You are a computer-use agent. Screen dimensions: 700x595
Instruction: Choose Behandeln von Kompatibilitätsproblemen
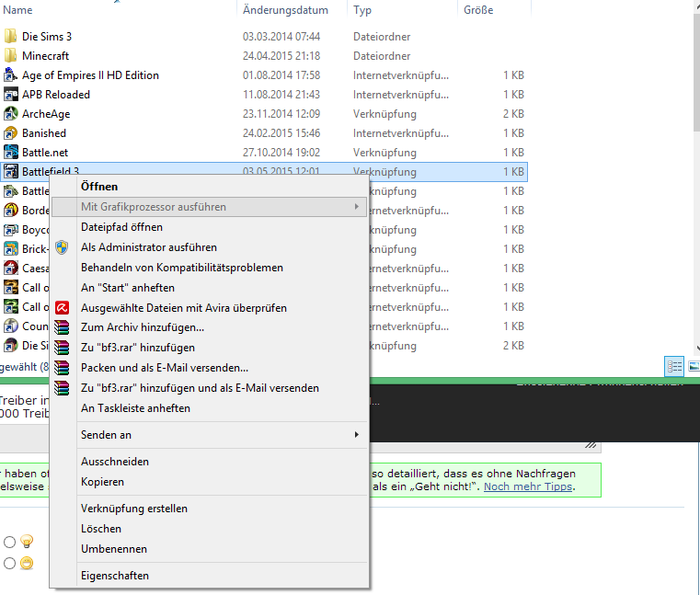[182, 268]
